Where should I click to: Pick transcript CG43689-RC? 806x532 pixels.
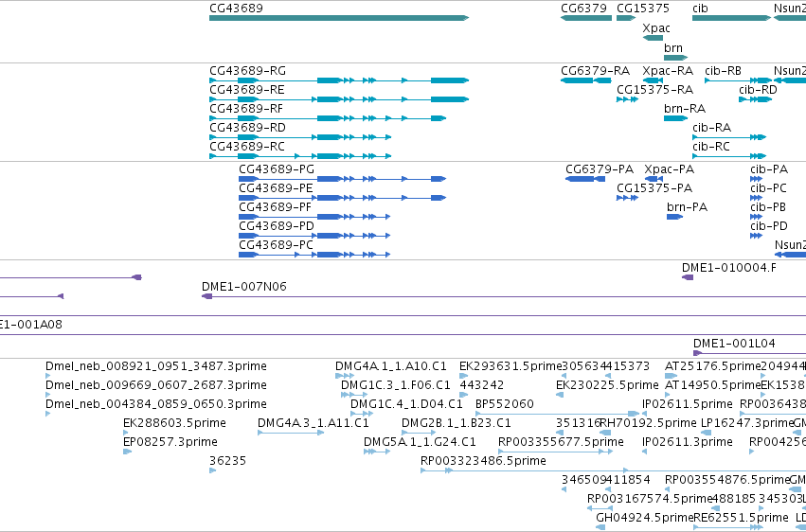[x=247, y=147]
